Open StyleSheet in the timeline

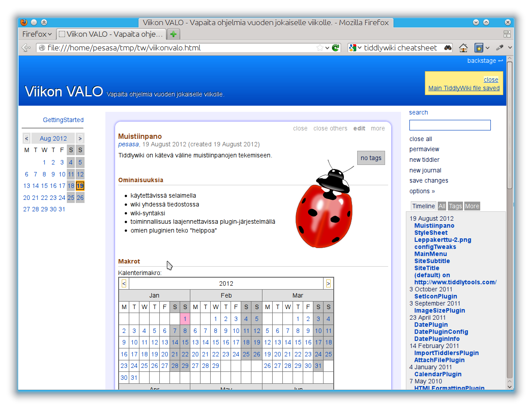tap(431, 233)
